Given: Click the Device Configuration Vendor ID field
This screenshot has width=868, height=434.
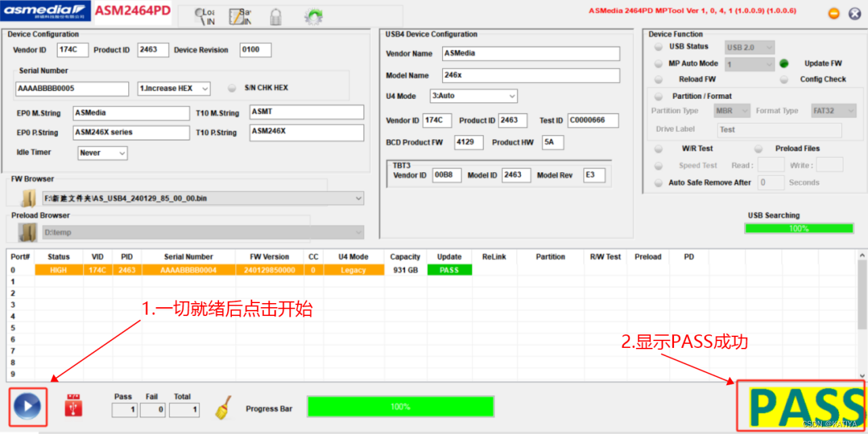Looking at the screenshot, I should tap(73, 50).
